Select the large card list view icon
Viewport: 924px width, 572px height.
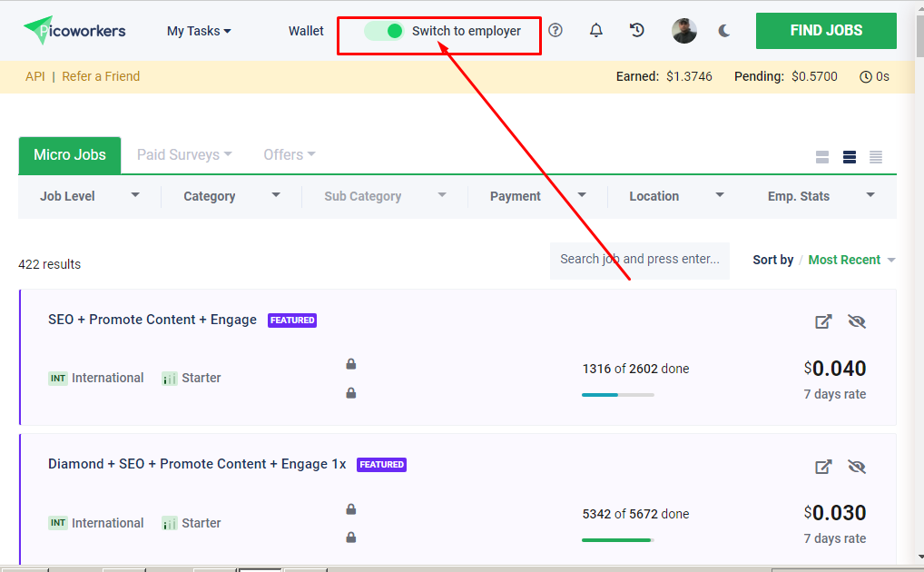(x=822, y=157)
